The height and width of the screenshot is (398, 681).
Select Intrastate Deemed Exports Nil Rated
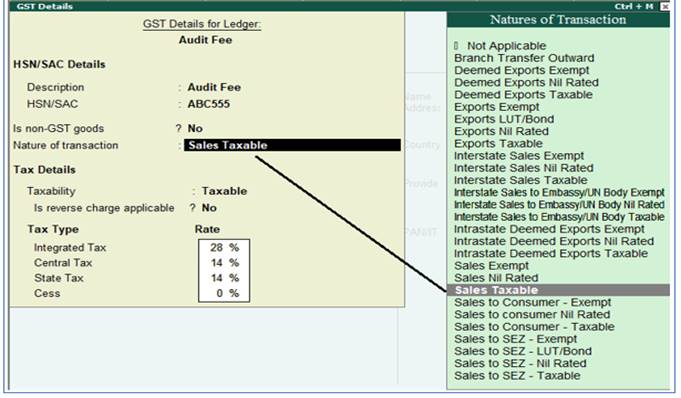pyautogui.click(x=554, y=241)
